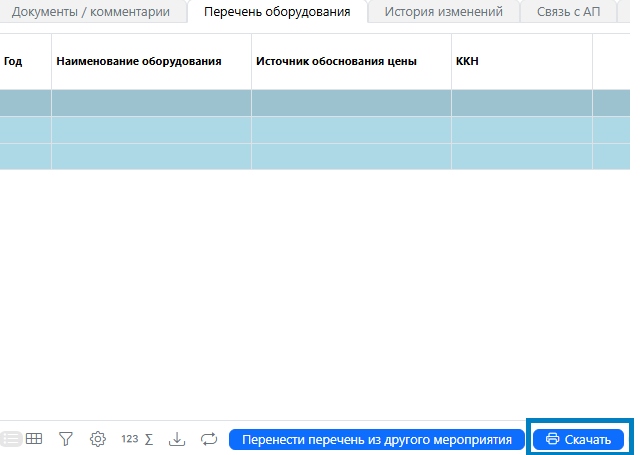Click the ККН column header
Screen dimensions: 644x455
(x=467, y=61)
